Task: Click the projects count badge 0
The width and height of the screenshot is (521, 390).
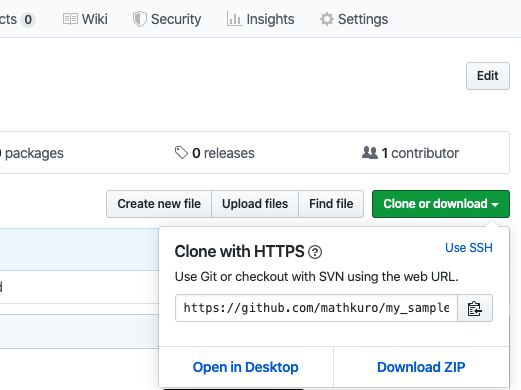Action: click(x=28, y=20)
